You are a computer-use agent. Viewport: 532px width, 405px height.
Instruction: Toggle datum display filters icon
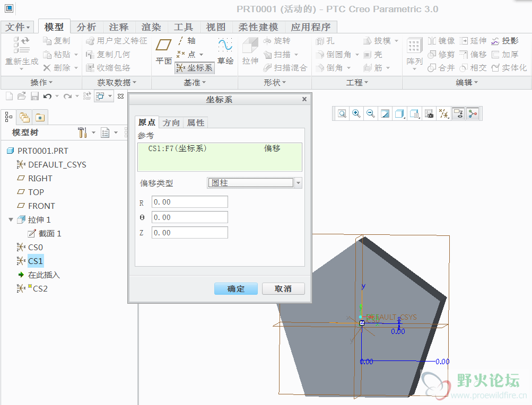point(444,113)
